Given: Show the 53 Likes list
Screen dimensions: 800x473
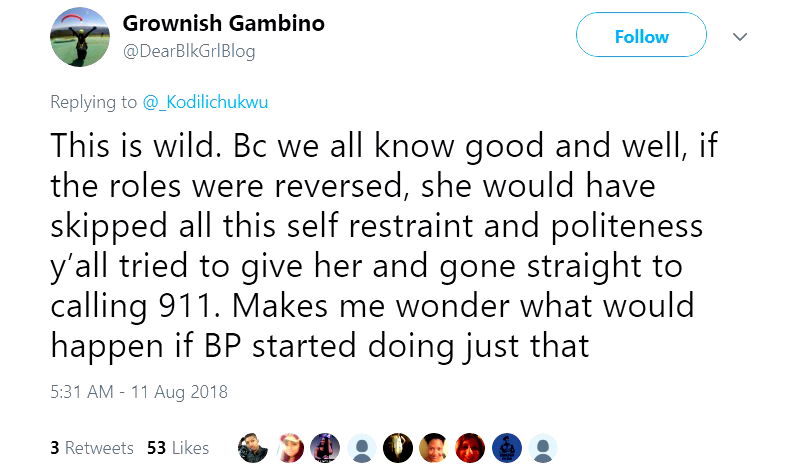Looking at the screenshot, I should 178,448.
